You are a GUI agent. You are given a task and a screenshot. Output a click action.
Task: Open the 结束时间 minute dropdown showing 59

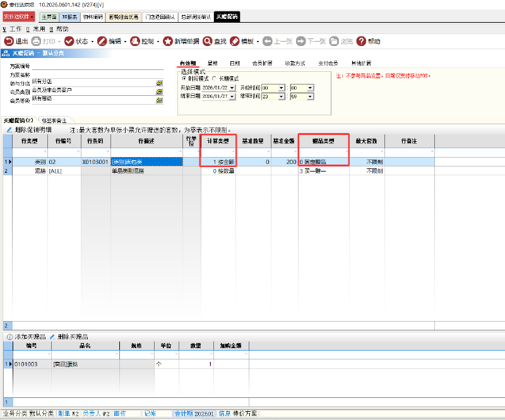tap(310, 96)
